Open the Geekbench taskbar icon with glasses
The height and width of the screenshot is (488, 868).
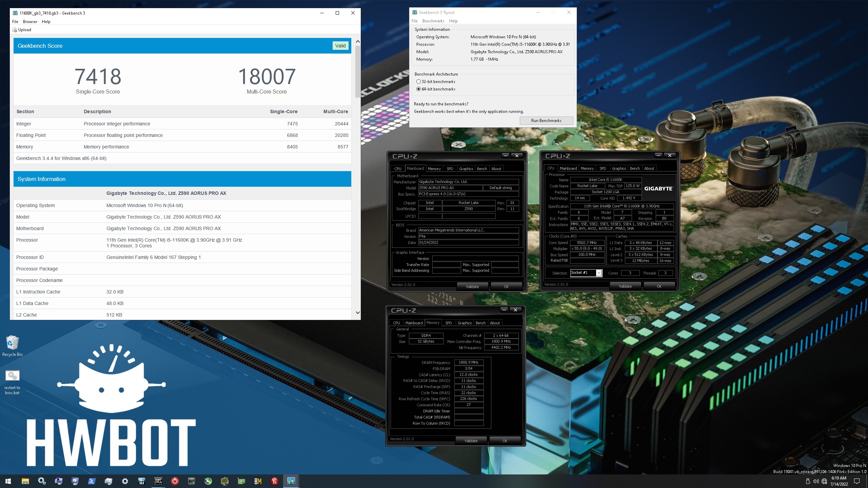(291, 481)
